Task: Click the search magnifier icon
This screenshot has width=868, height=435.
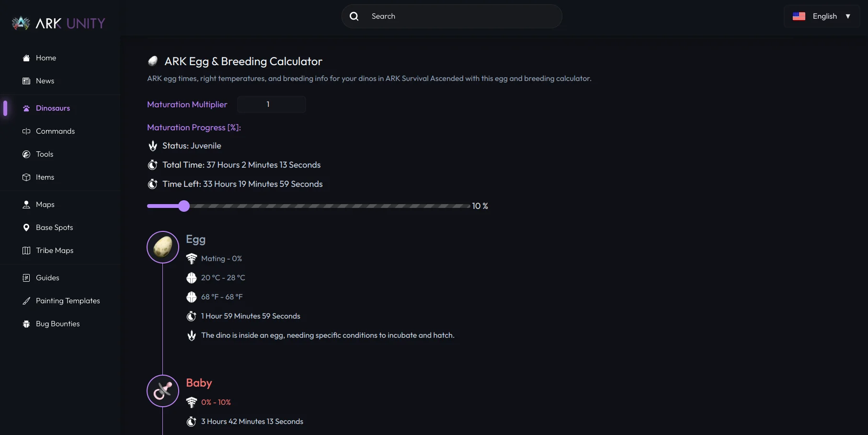Action: click(354, 16)
